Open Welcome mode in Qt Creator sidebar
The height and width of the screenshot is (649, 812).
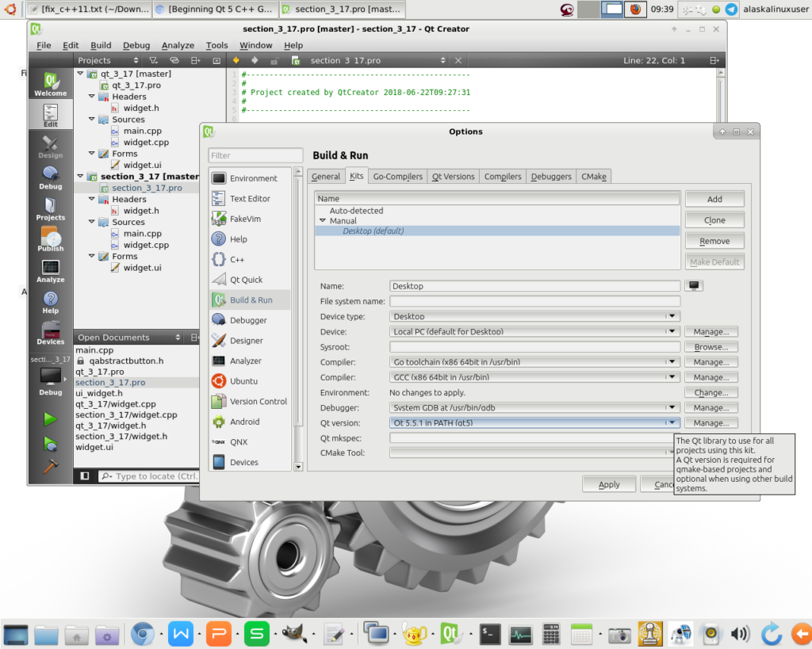click(x=50, y=84)
